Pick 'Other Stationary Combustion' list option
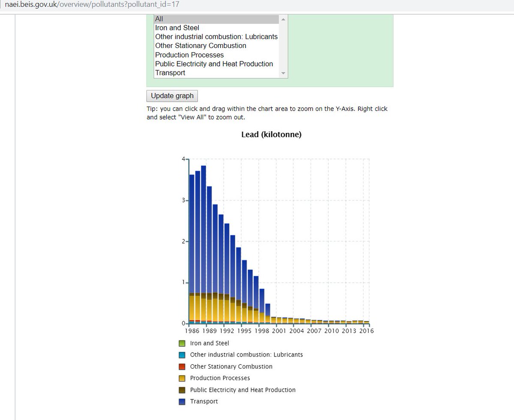 click(216, 46)
